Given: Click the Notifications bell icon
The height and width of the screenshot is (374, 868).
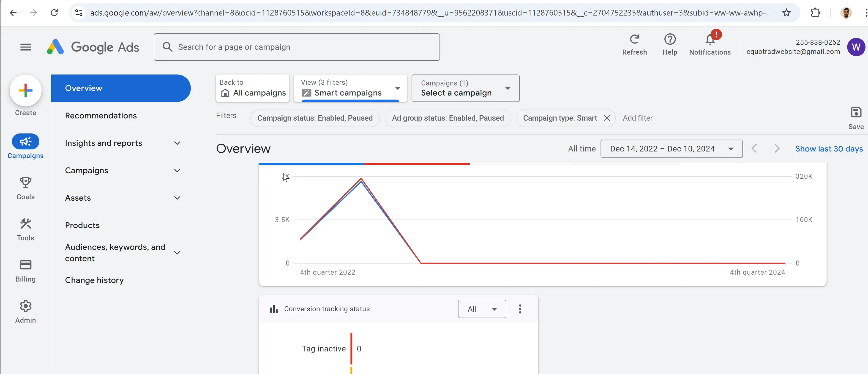Looking at the screenshot, I should (x=710, y=40).
